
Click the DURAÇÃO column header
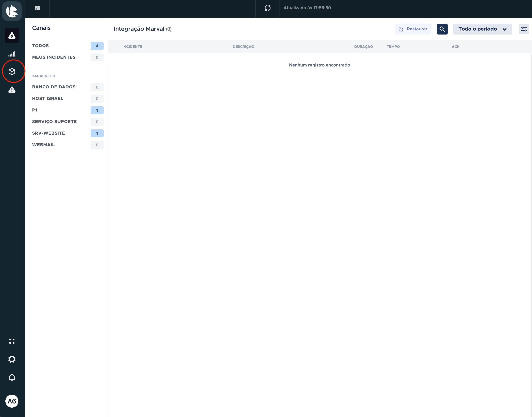coord(363,47)
